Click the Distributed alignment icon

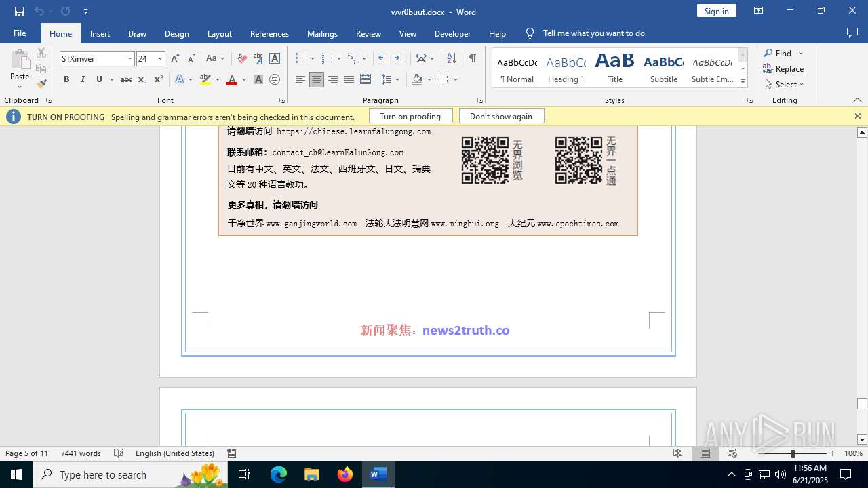click(366, 79)
